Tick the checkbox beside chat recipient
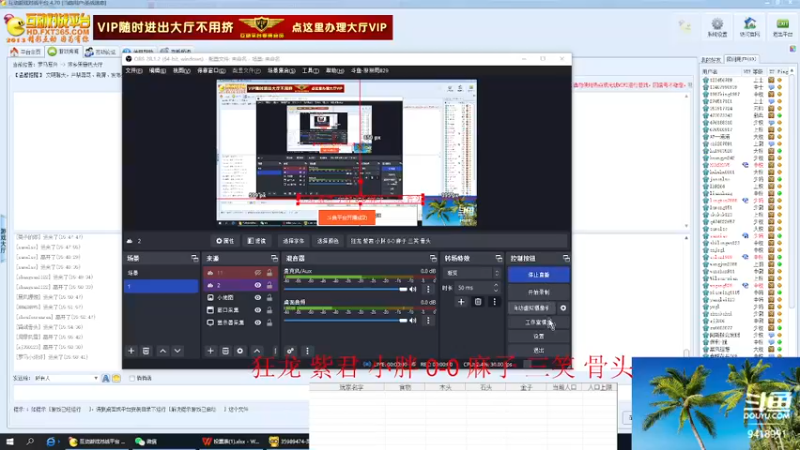 pos(132,378)
